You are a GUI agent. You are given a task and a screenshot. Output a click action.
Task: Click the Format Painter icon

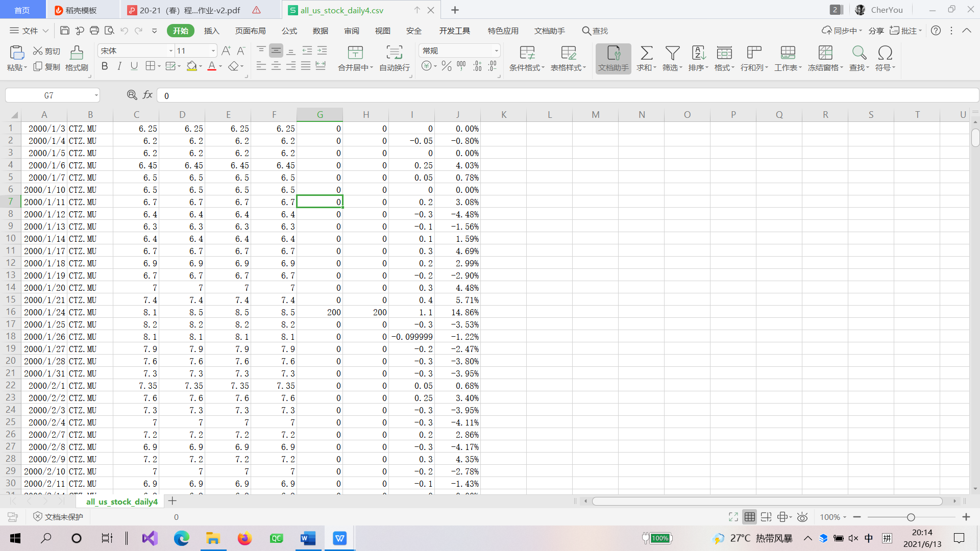(x=77, y=53)
